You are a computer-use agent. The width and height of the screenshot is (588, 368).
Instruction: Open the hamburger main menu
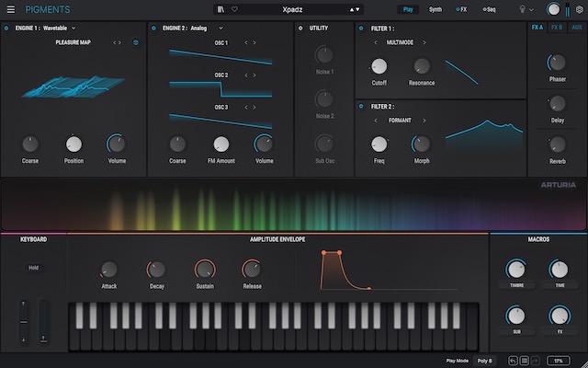pyautogui.click(x=11, y=9)
